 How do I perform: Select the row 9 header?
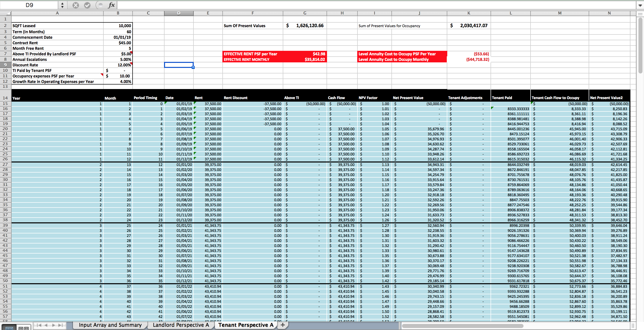[x=5, y=65]
